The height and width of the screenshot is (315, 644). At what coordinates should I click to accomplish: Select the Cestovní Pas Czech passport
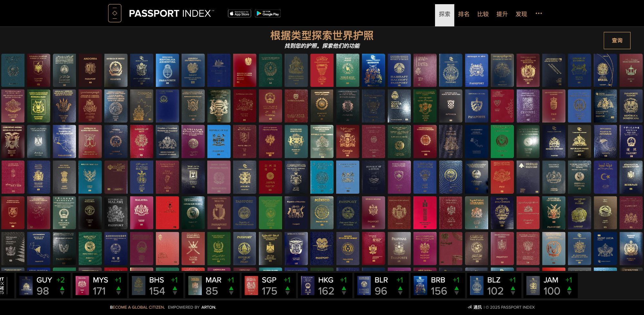click(x=528, y=106)
